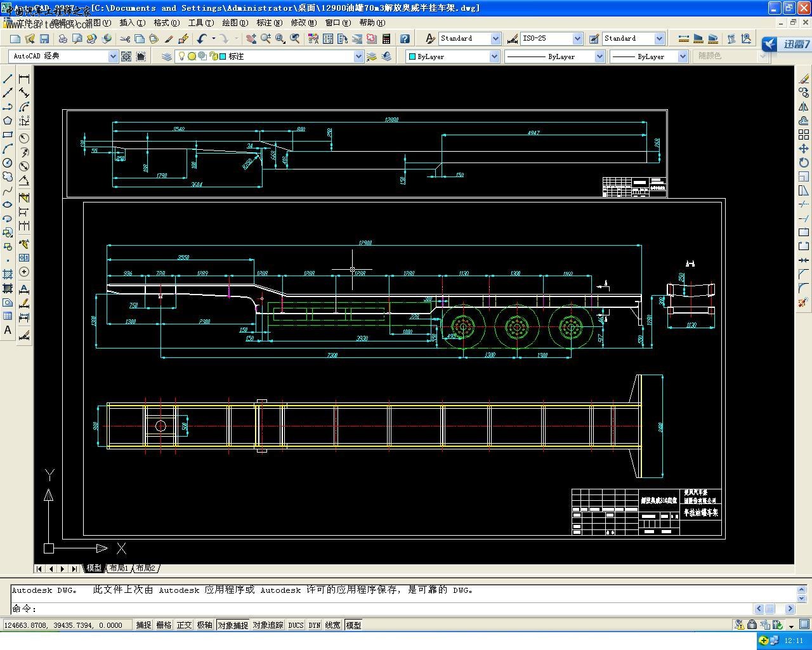Open the QuickCalc calculator icon

(386, 39)
